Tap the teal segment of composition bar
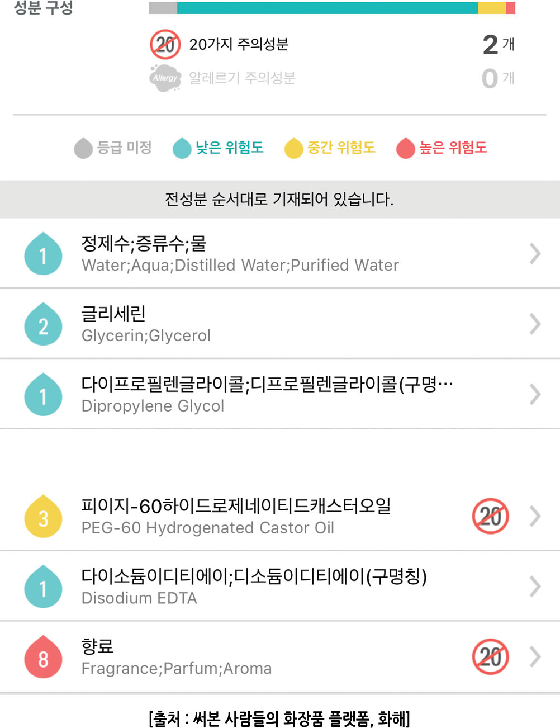This screenshot has height=728, width=560. [x=328, y=8]
